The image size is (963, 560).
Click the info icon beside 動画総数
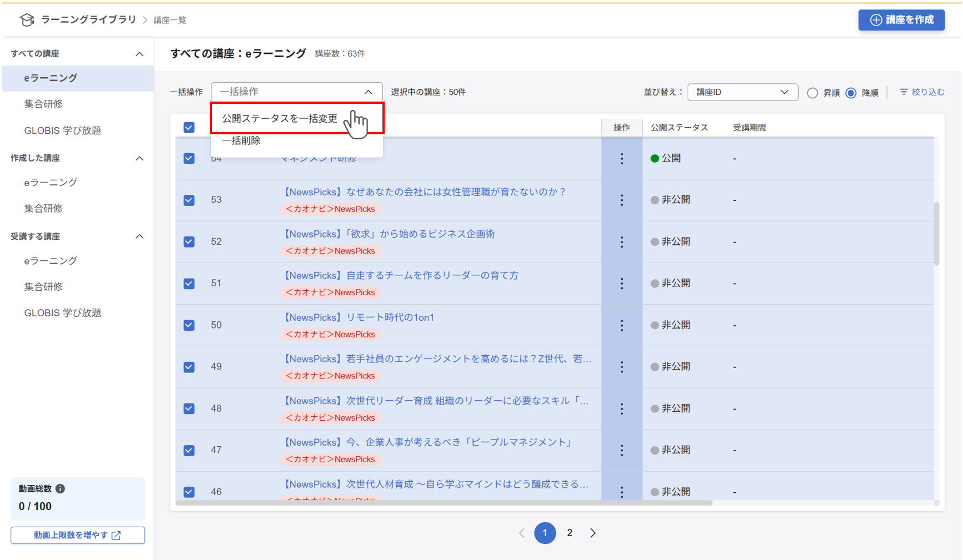point(61,489)
